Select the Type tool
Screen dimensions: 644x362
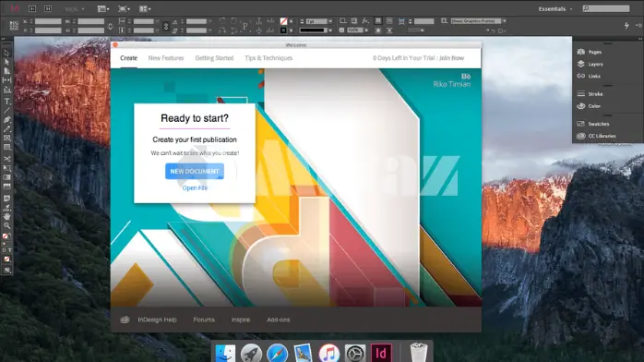(x=6, y=101)
